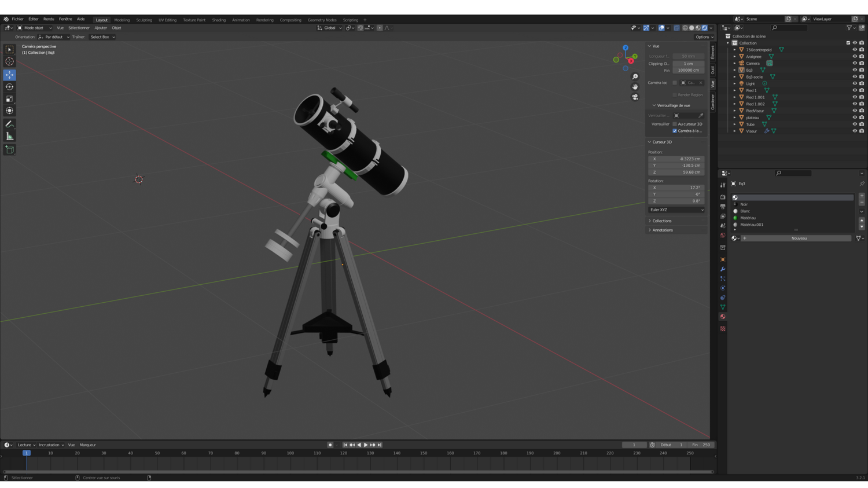The height and width of the screenshot is (488, 868).
Task: Open the Object properties tab
Action: point(723,259)
